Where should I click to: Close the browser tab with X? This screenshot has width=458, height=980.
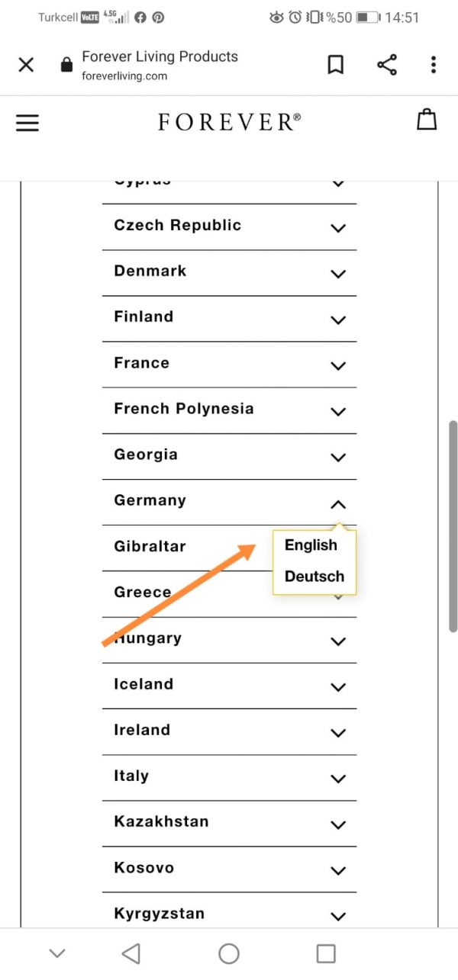pos(26,65)
